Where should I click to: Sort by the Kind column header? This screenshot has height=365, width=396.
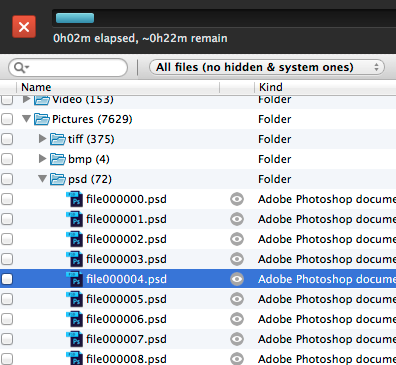271,87
